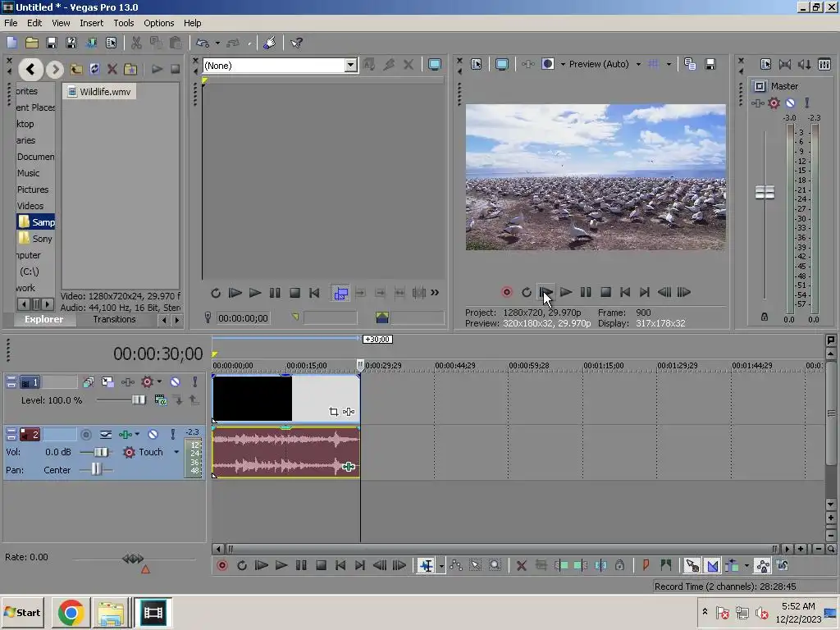Click the Cut scissors toolbar icon
Viewport: 840px width, 630px height.
(137, 43)
